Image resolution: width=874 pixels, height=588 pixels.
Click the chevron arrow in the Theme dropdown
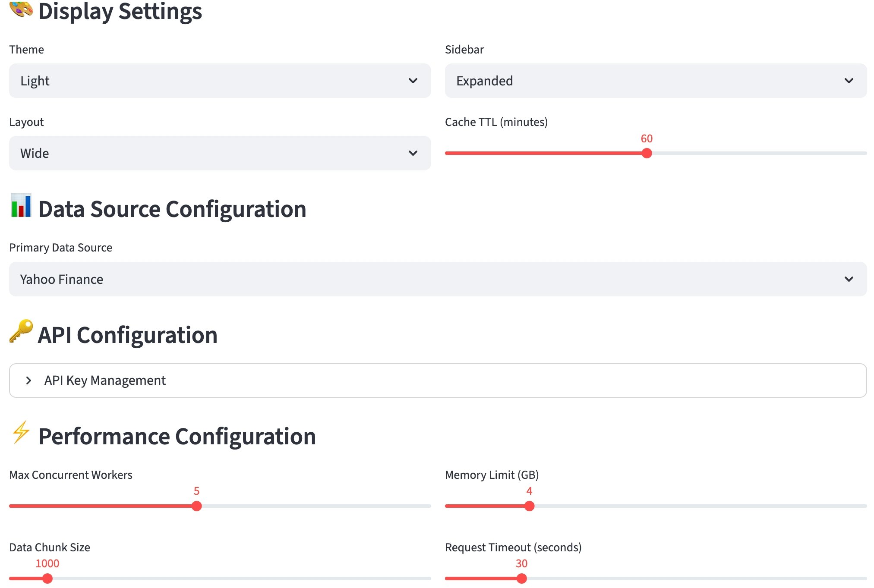(413, 81)
